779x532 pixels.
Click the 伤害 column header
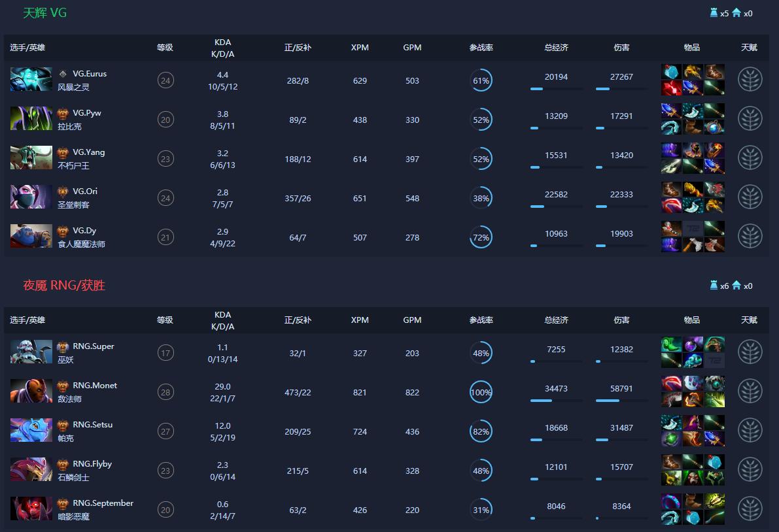(621, 47)
